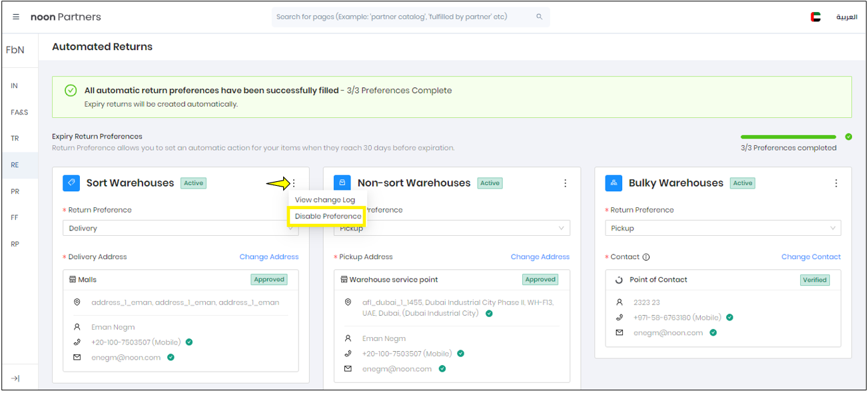Go to FF in the sidebar
Viewport: 868px width, 393px height.
pos(15,217)
